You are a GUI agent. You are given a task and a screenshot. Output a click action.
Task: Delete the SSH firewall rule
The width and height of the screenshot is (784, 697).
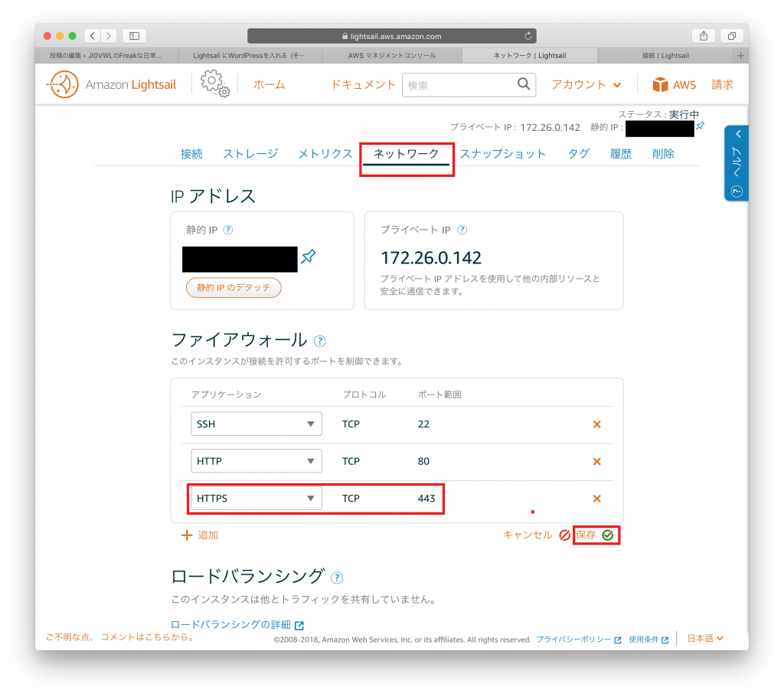click(596, 424)
